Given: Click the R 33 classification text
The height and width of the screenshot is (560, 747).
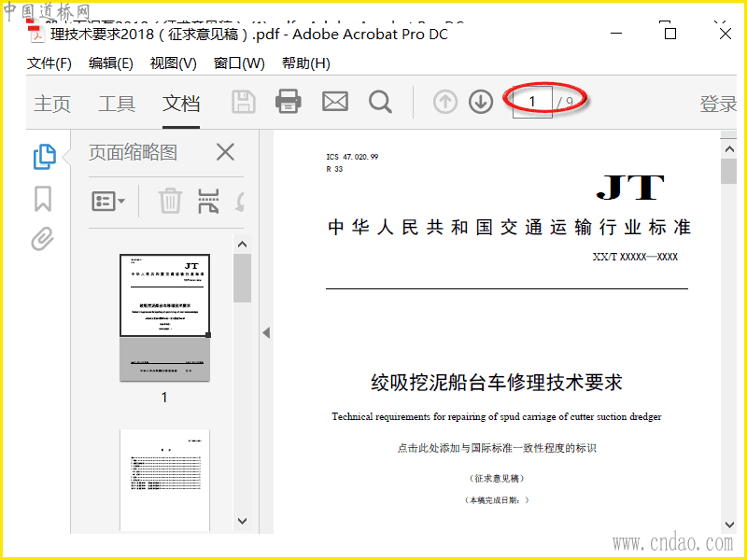Looking at the screenshot, I should tap(334, 169).
